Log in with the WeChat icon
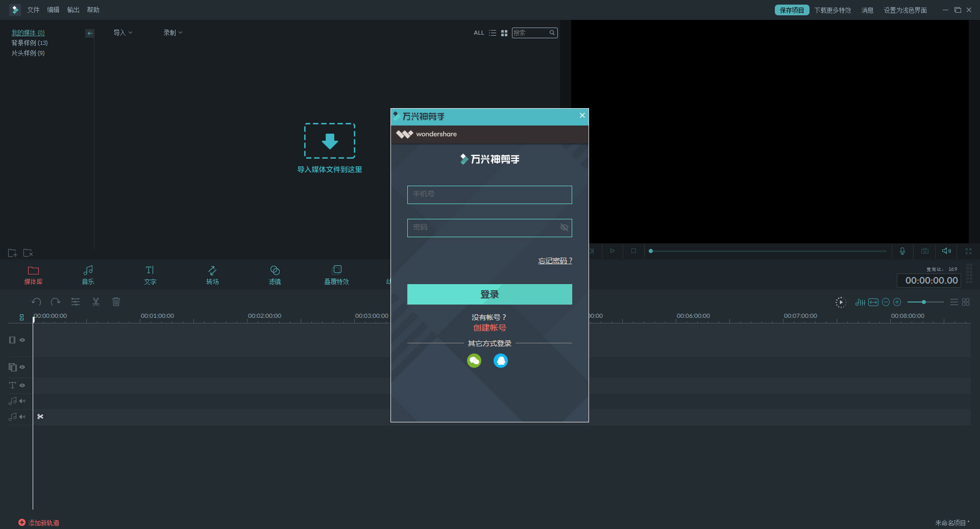 coord(474,361)
